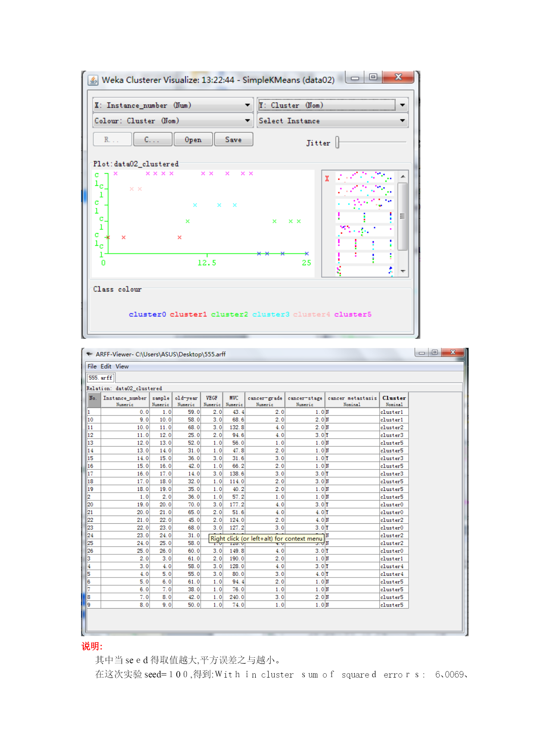
Task: Click the Cluster cell in table row No. 22
Action: pyautogui.click(x=394, y=520)
